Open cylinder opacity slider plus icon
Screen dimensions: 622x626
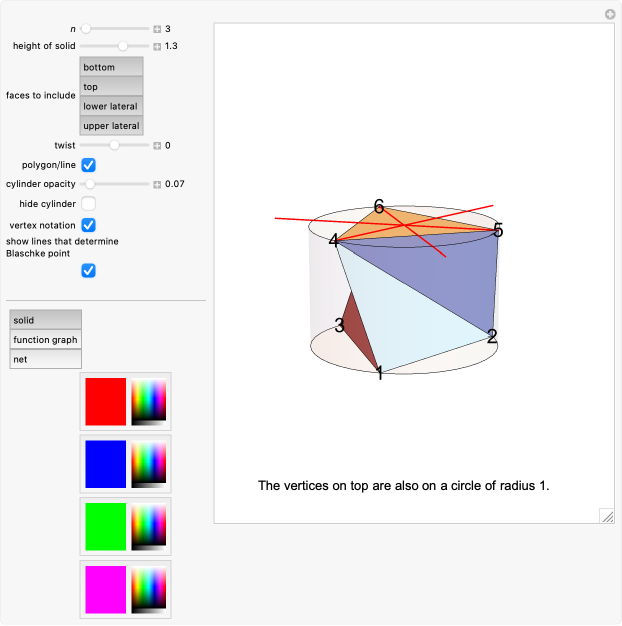157,184
